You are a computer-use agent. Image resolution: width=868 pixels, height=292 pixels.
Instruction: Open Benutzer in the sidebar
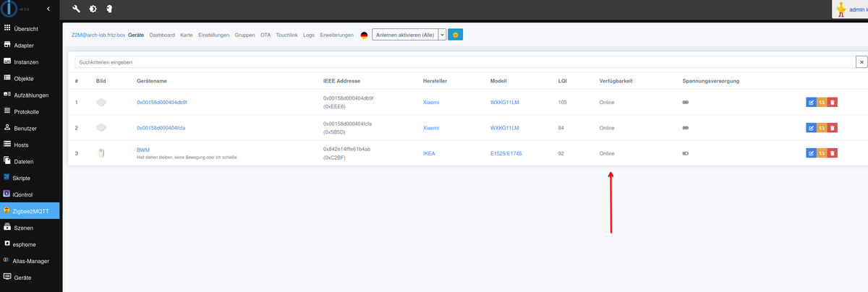(x=30, y=128)
